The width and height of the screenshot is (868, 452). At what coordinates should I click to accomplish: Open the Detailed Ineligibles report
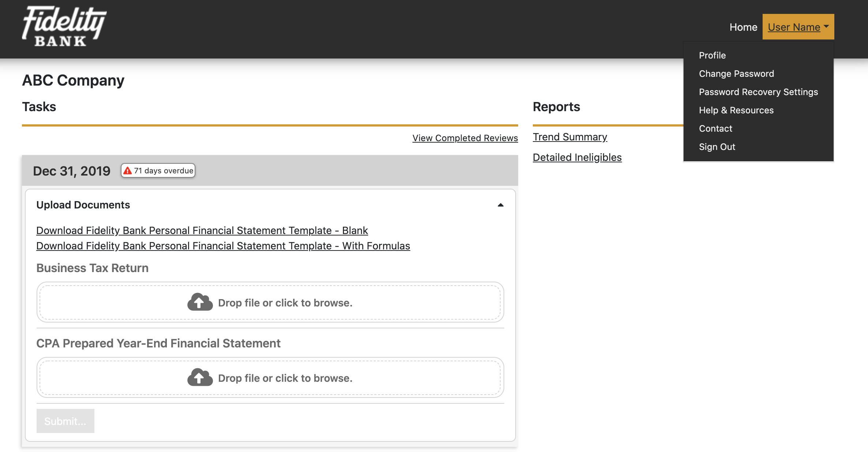click(x=577, y=157)
